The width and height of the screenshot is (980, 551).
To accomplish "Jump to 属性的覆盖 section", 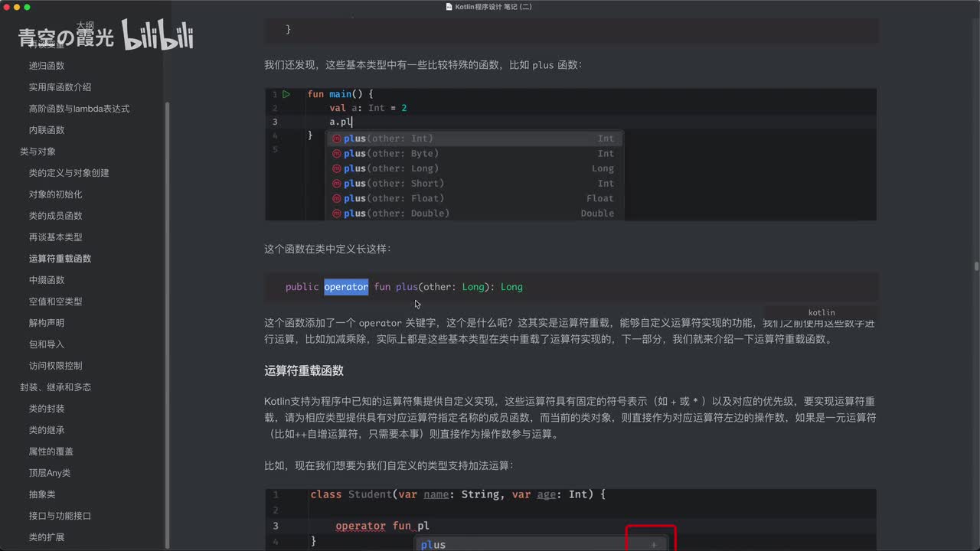I will 51,452.
